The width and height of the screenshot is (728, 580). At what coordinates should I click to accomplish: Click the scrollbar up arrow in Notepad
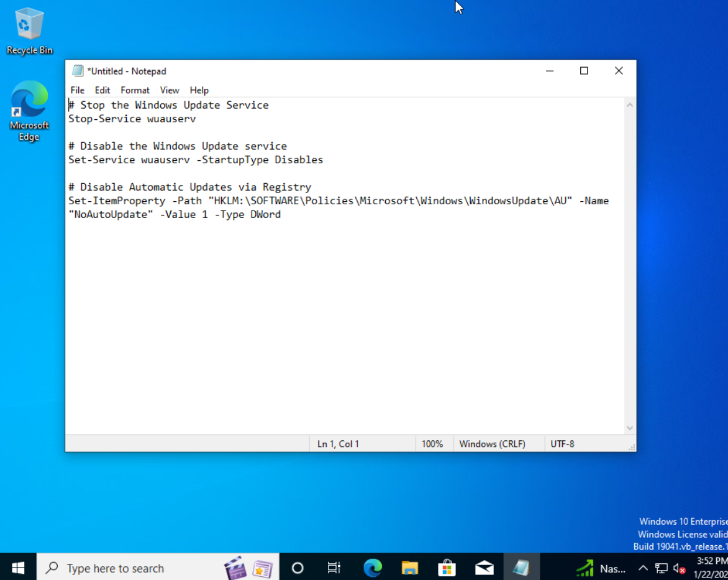click(630, 105)
